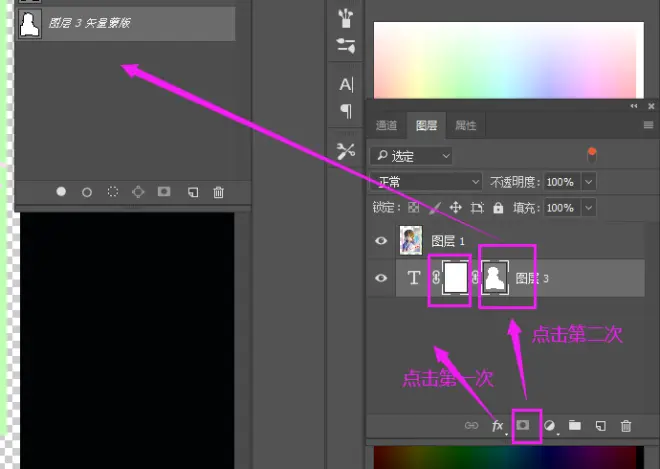The image size is (660, 469).
Task: Toggle layer filtering red switch
Action: click(x=592, y=156)
